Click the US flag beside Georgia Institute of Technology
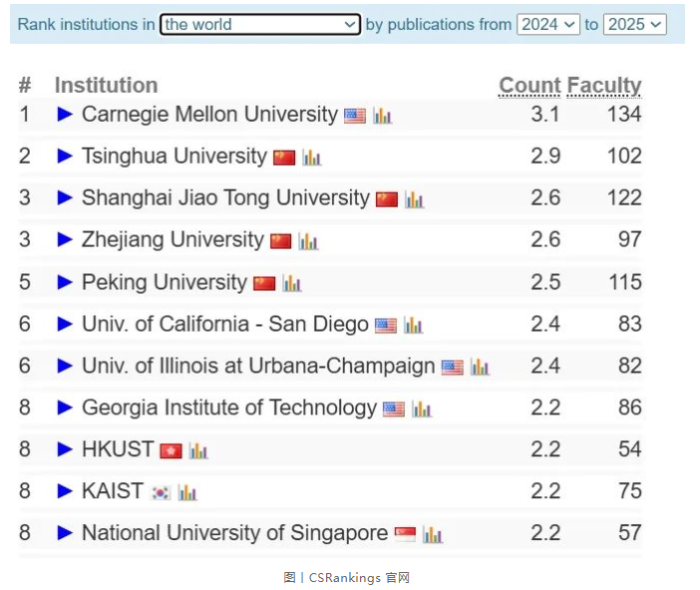700x590 pixels. pyautogui.click(x=394, y=409)
